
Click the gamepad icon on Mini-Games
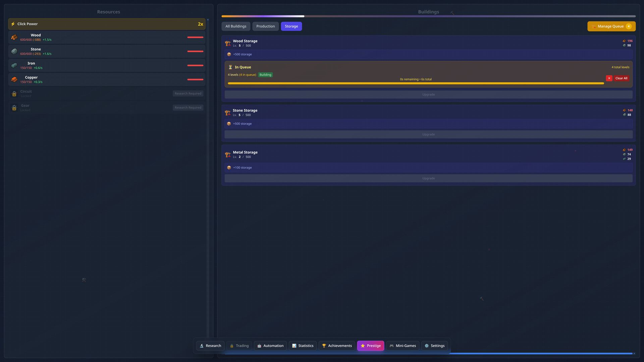391,346
